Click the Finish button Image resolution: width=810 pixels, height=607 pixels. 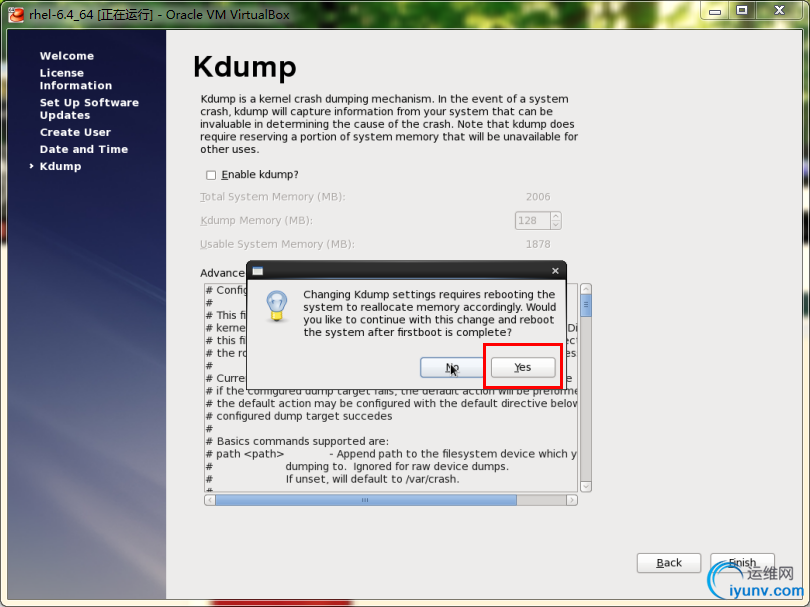click(x=742, y=563)
